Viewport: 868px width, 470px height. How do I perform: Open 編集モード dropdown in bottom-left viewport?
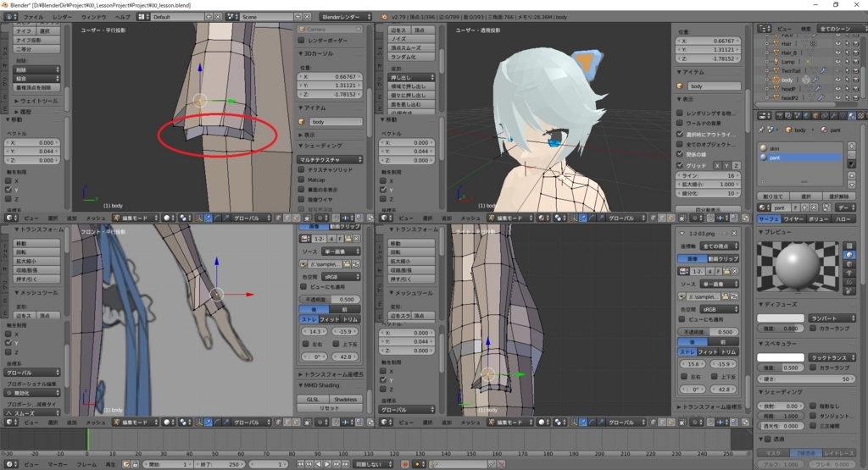(135, 422)
